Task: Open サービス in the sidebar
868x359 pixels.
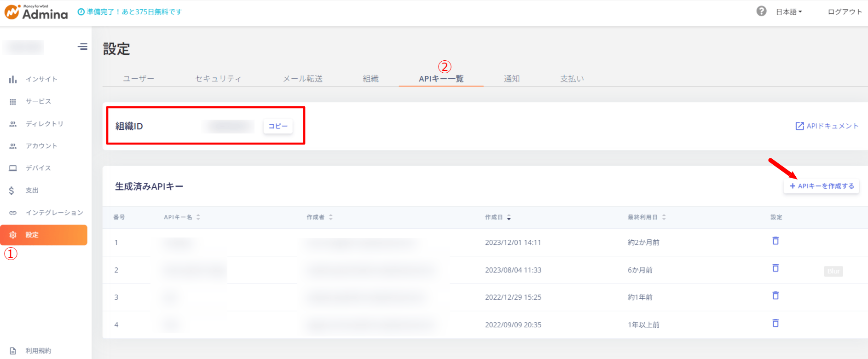Action: click(38, 101)
